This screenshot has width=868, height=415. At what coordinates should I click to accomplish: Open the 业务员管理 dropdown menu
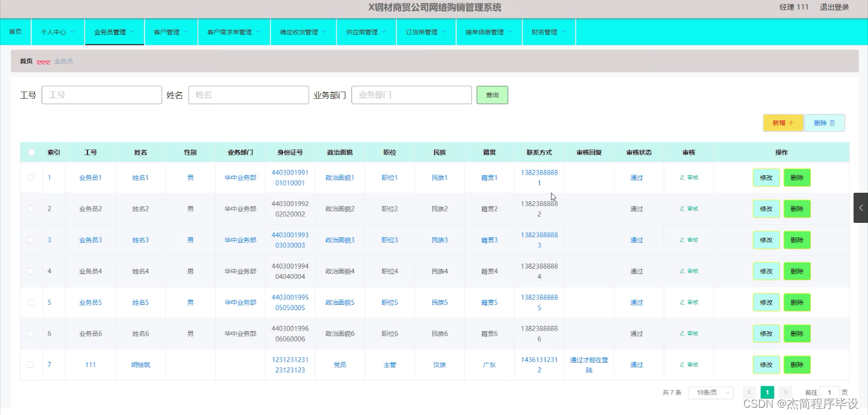115,32
